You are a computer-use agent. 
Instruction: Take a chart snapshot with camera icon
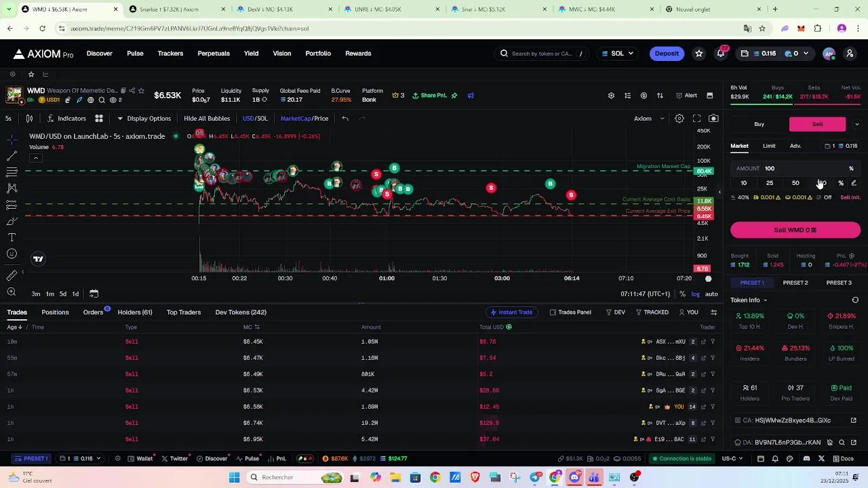713,119
